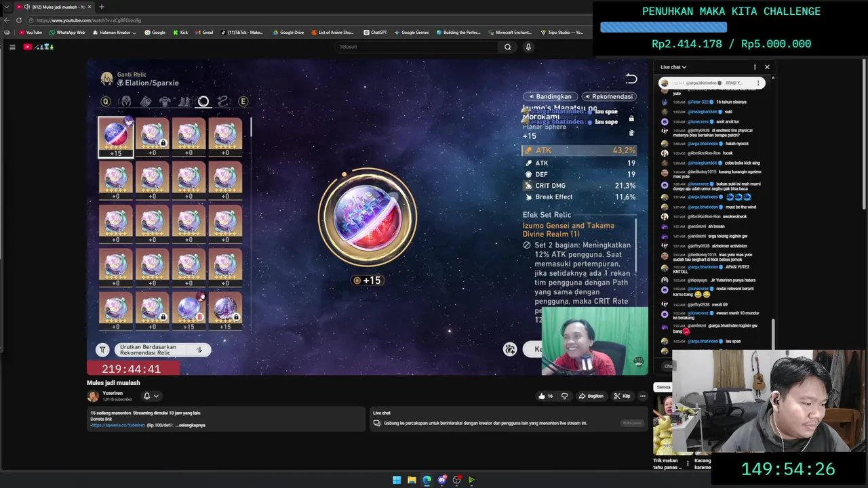Viewport: 868px width, 488px height.
Task: Select the Feet relic slot icon
Action: [x=184, y=102]
